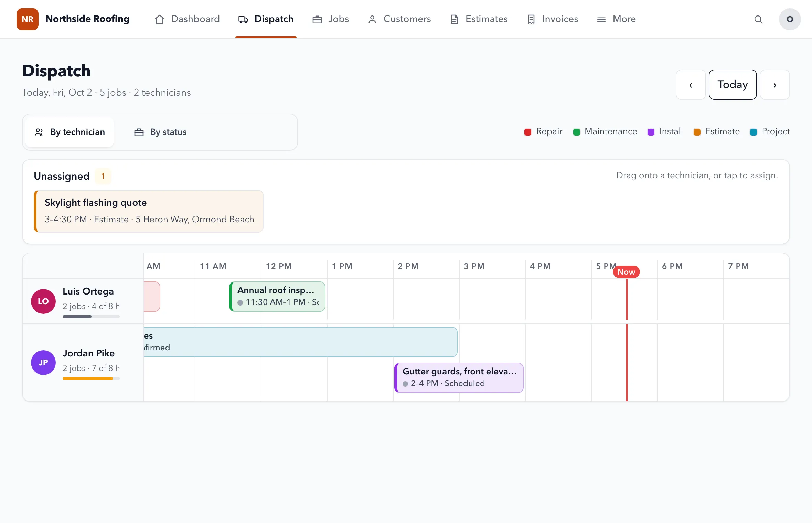Go to the next day
Viewport: 812px width, 523px height.
click(774, 85)
